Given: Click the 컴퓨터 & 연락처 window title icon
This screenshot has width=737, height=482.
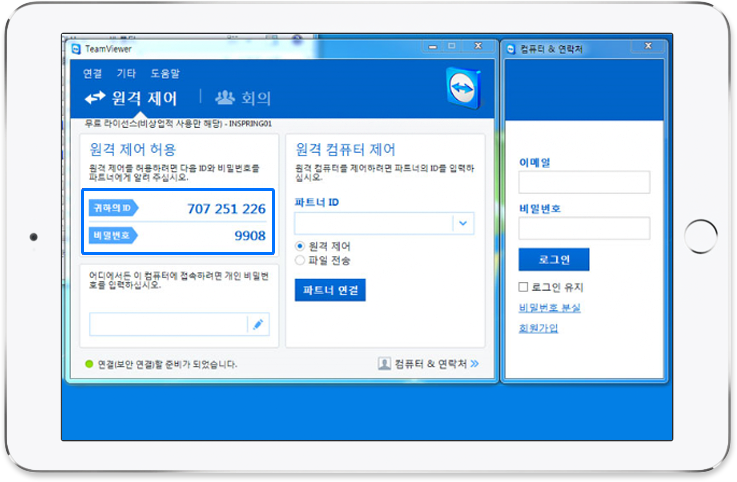Looking at the screenshot, I should coord(511,49).
